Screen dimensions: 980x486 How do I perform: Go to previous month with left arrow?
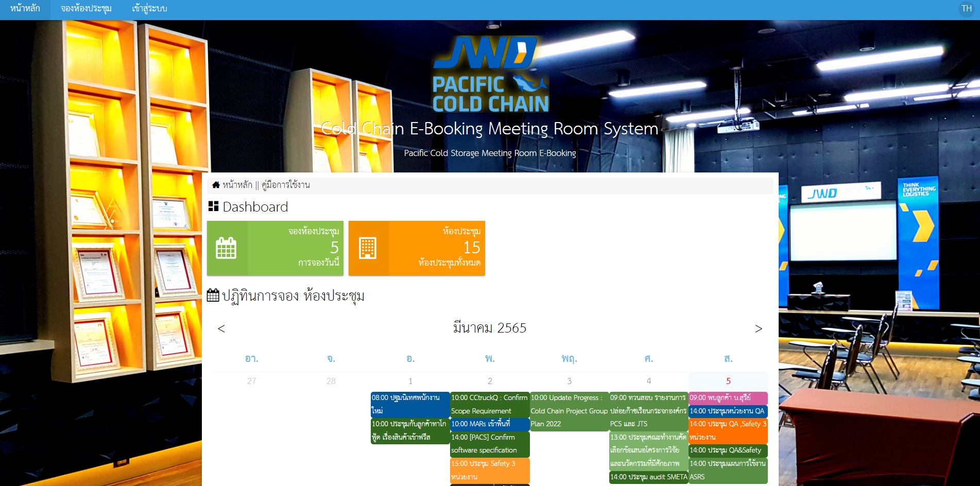click(221, 328)
